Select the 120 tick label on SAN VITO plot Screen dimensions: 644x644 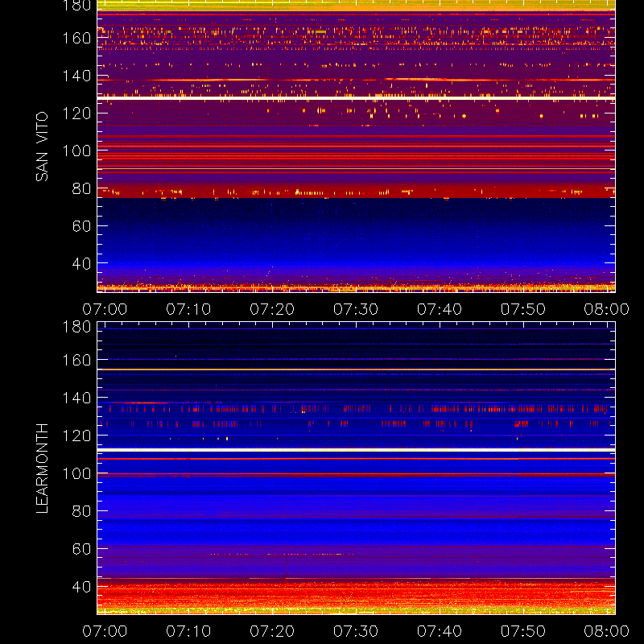coord(76,114)
